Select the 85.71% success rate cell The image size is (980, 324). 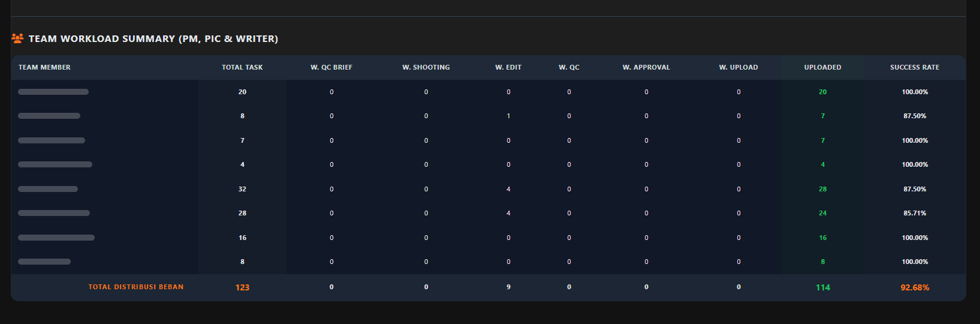[915, 213]
